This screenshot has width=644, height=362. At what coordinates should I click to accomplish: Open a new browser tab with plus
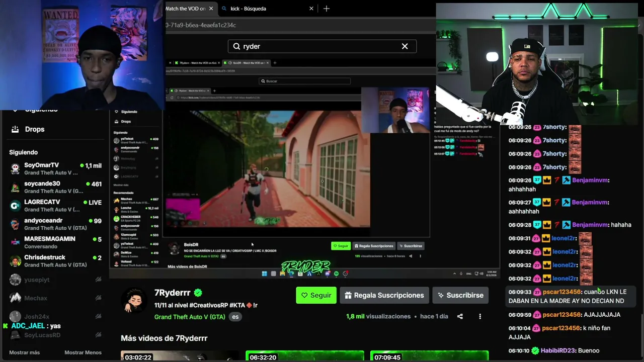point(327,9)
